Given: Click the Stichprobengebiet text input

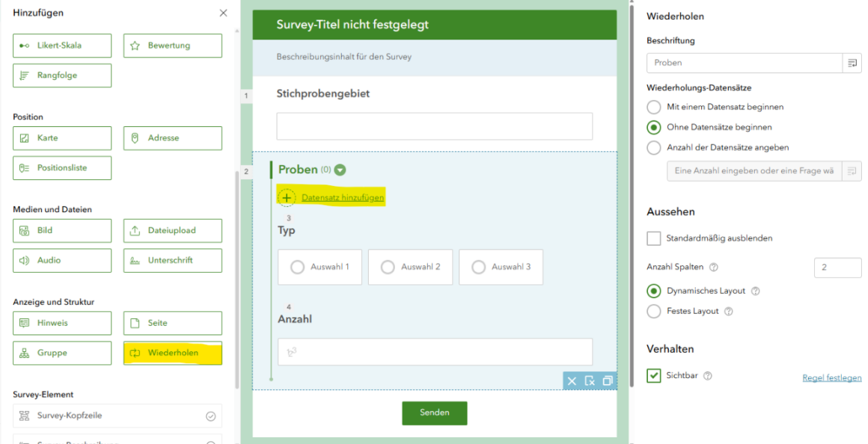Looking at the screenshot, I should pyautogui.click(x=435, y=126).
